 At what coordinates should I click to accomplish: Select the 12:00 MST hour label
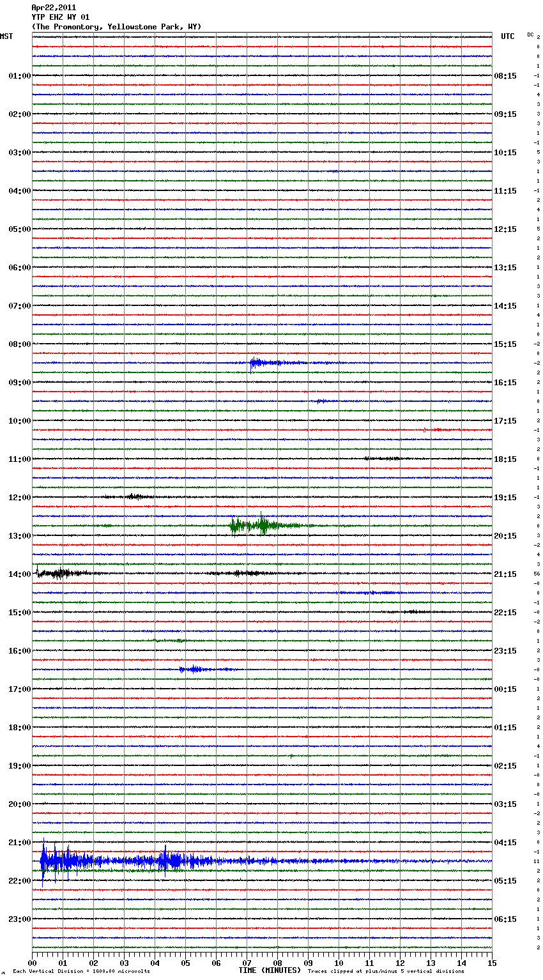click(20, 498)
